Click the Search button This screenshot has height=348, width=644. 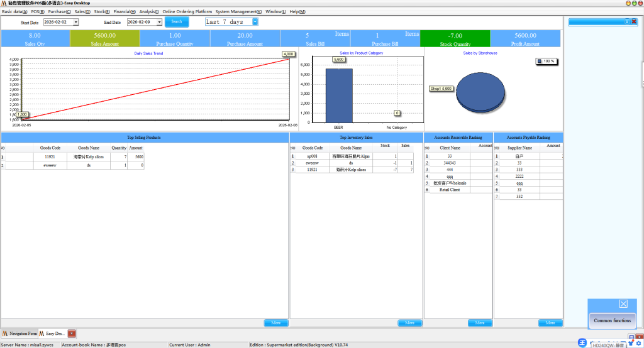click(177, 21)
